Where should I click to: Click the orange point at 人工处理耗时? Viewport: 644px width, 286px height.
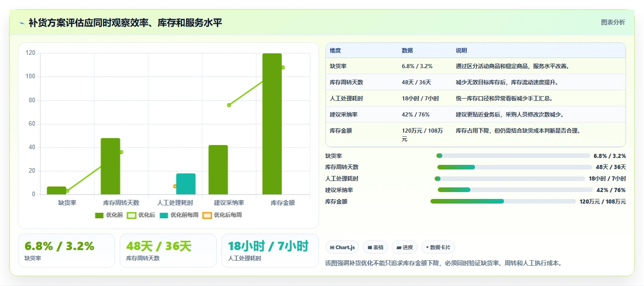pos(175,186)
